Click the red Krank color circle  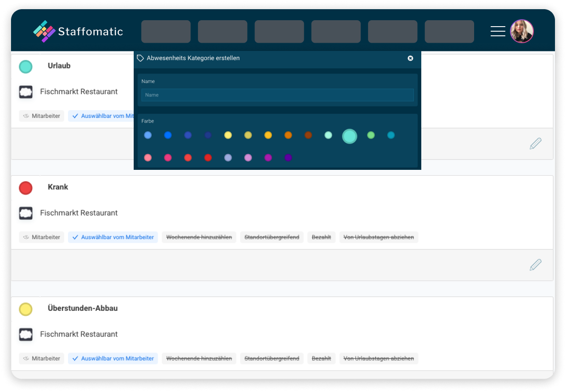coord(26,188)
